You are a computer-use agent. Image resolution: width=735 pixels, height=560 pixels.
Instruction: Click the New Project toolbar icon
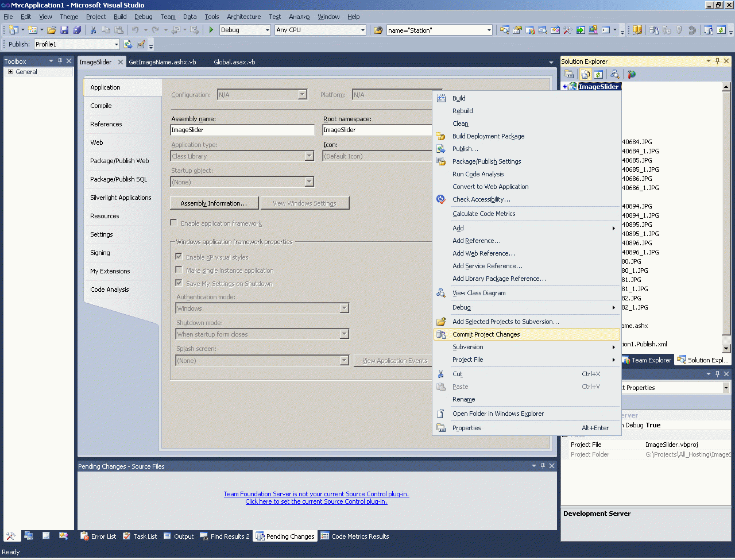click(x=14, y=30)
